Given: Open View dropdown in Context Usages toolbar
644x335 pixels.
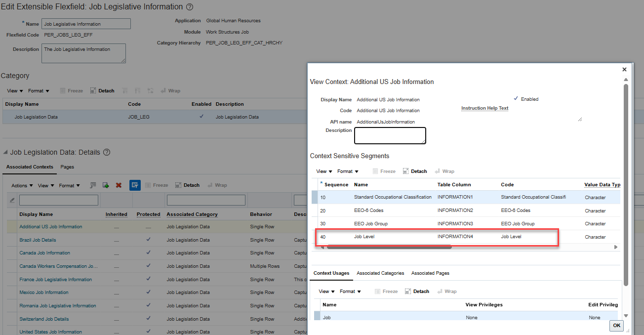Looking at the screenshot, I should tap(327, 292).
